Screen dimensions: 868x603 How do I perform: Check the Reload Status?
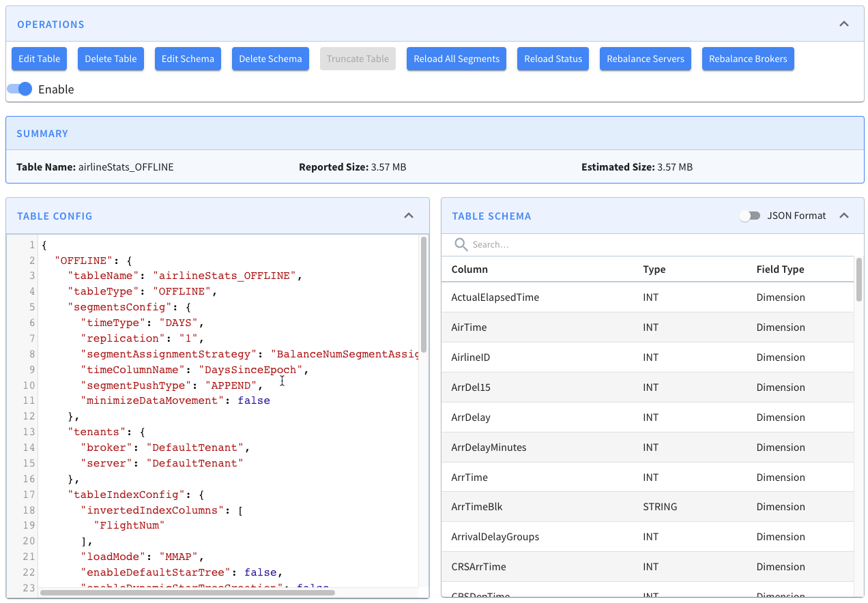coord(553,59)
